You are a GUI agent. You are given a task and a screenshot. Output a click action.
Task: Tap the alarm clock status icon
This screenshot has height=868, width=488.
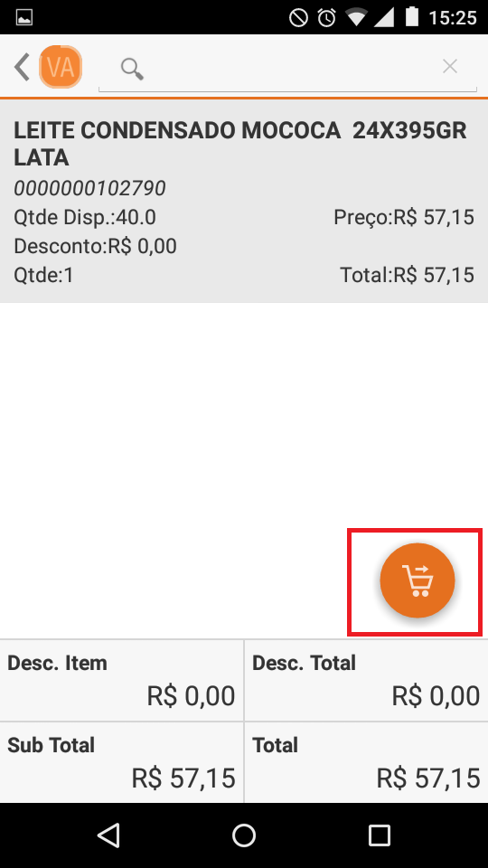pos(326,18)
